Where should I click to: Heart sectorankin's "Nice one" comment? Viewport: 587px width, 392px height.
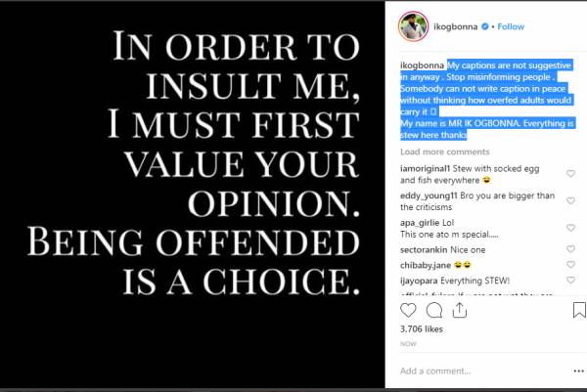pyautogui.click(x=570, y=248)
